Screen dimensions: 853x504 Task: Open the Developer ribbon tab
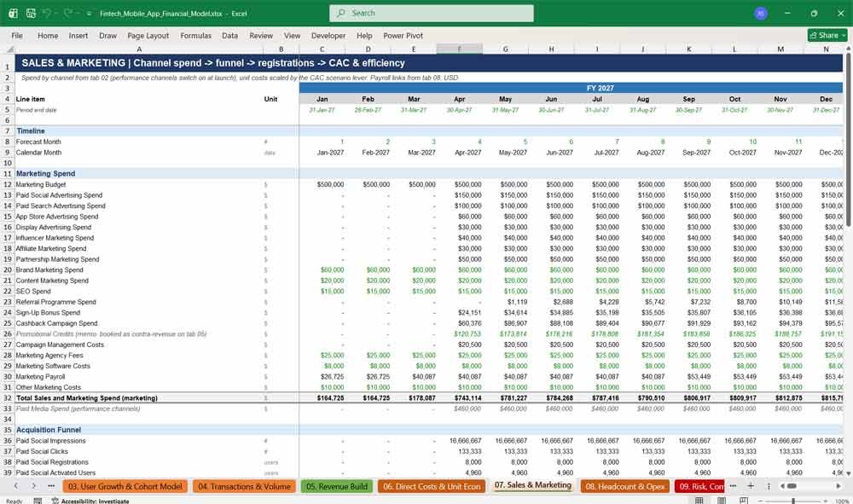click(x=328, y=35)
